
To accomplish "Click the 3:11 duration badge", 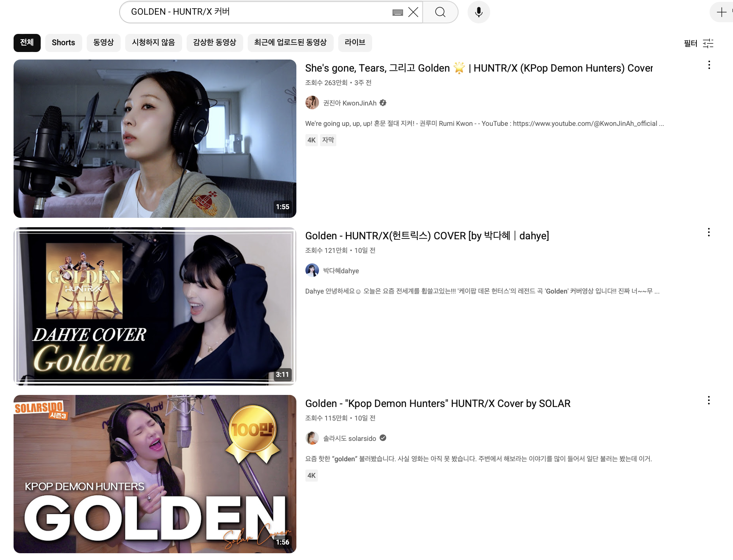I will [282, 375].
